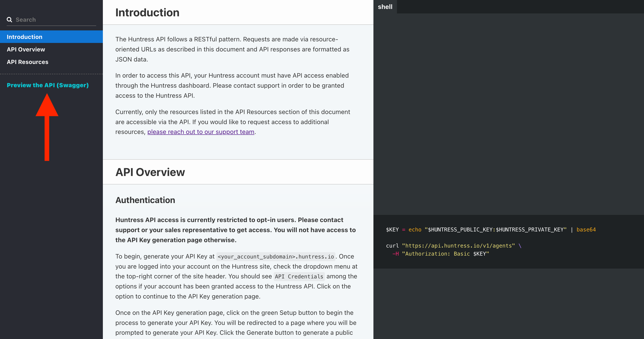Click the bold opt-in users restriction paragraph

pyautogui.click(x=235, y=230)
